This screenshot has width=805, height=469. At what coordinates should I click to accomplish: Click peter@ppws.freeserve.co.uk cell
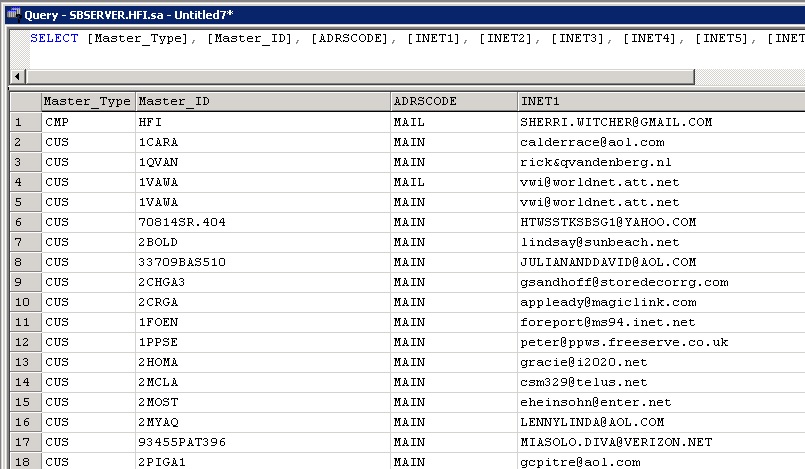point(661,342)
